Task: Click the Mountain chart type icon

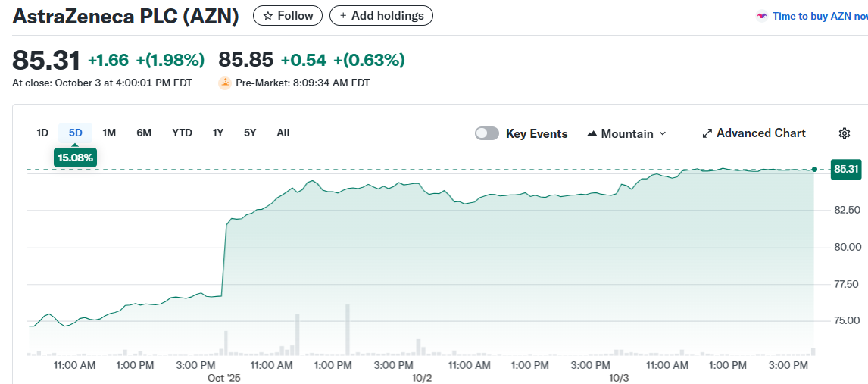Action: [592, 133]
